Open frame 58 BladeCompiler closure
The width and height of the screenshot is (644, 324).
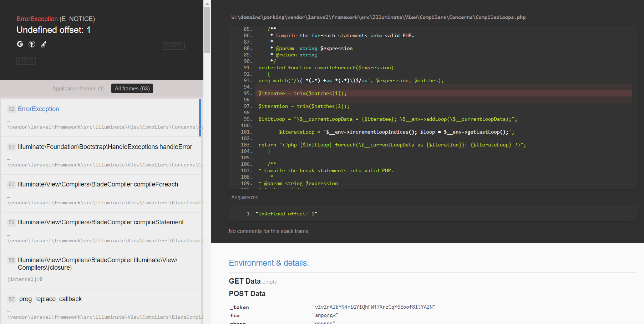tap(101, 269)
